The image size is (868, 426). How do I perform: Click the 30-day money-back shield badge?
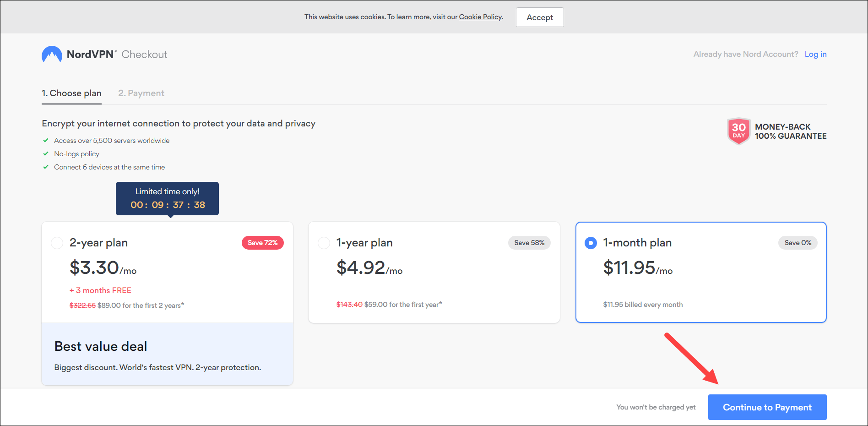738,131
